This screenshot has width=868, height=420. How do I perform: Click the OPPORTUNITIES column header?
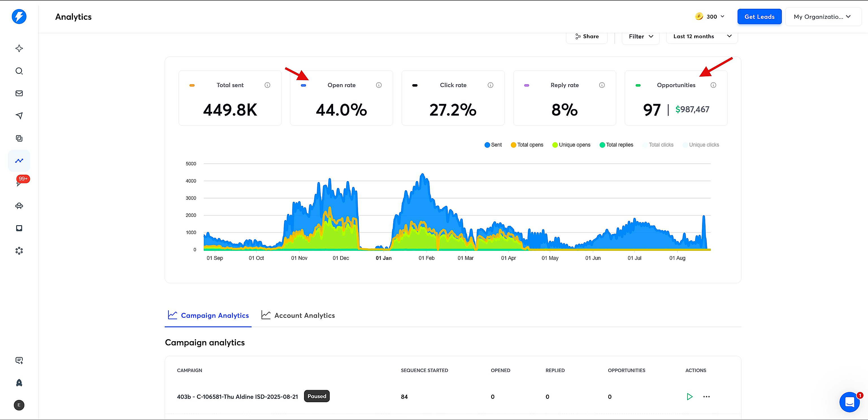coord(626,370)
